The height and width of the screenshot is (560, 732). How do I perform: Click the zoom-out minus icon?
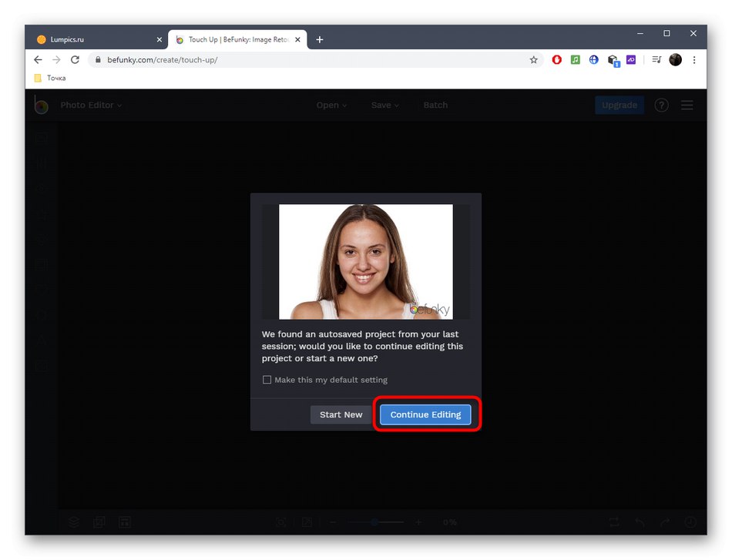click(333, 522)
